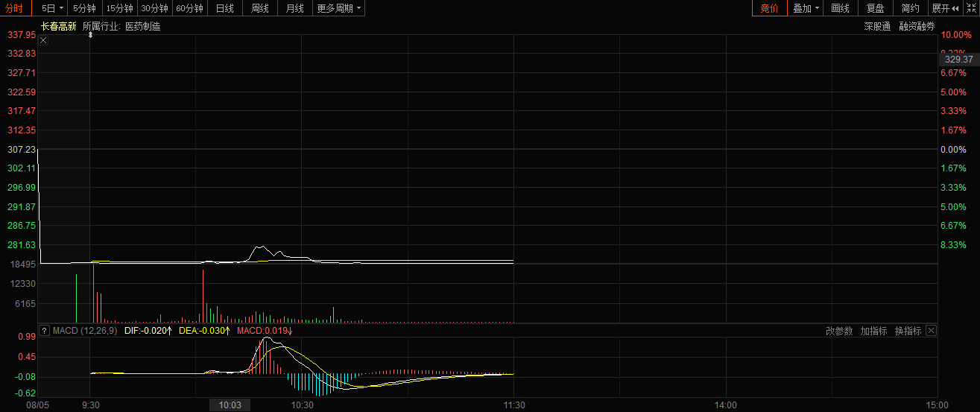980x412 pixels.
Task: Toggle the 竞价 auction view
Action: click(769, 8)
